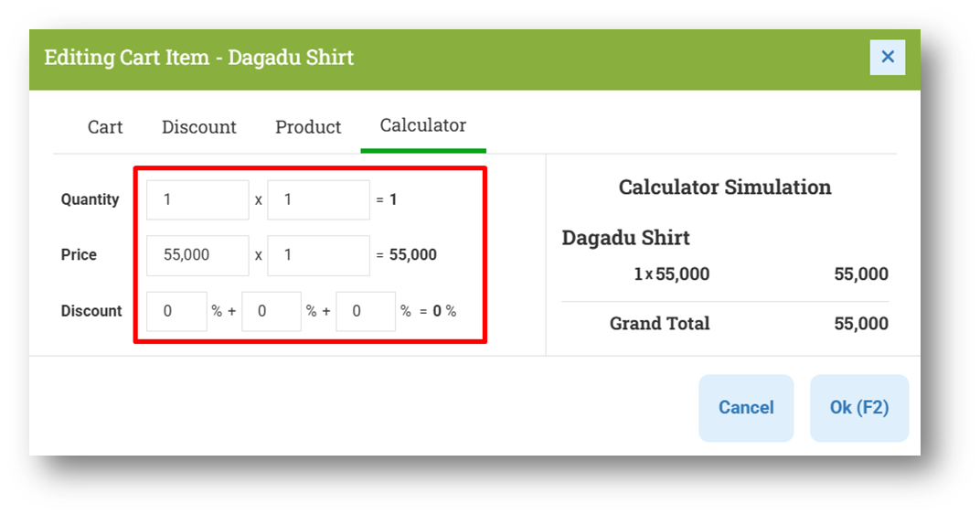This screenshot has height=515, width=980.
Task: Open the Discount tab
Action: (198, 127)
